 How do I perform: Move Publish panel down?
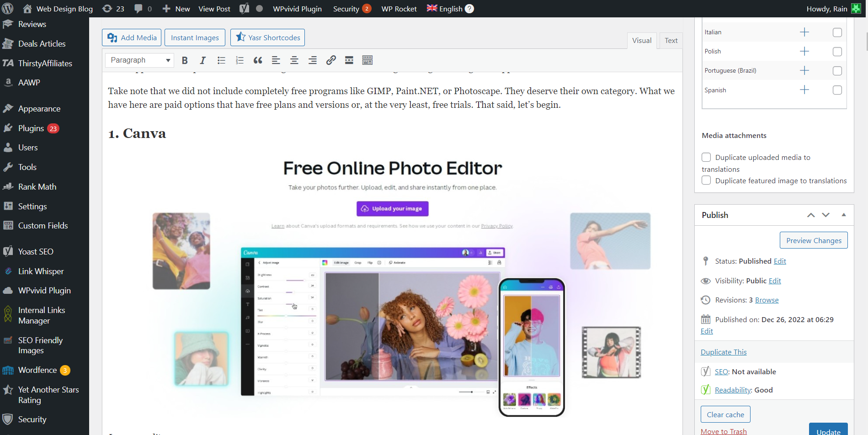pos(825,215)
